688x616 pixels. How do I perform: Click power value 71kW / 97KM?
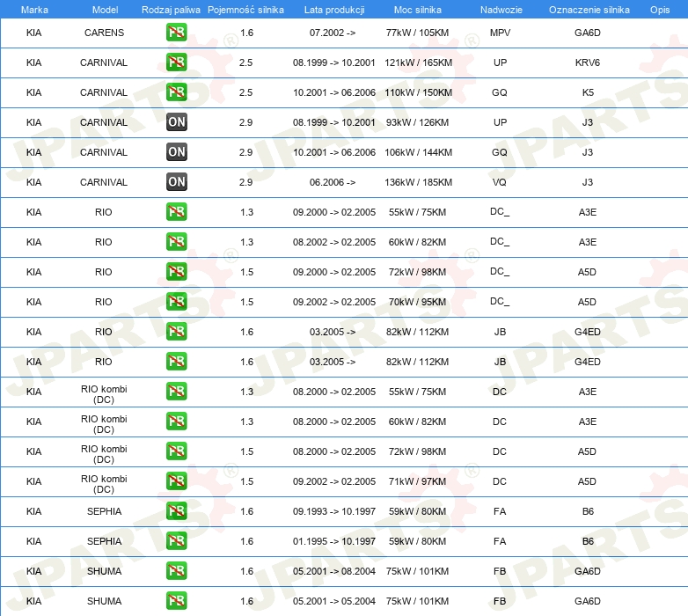click(x=417, y=480)
